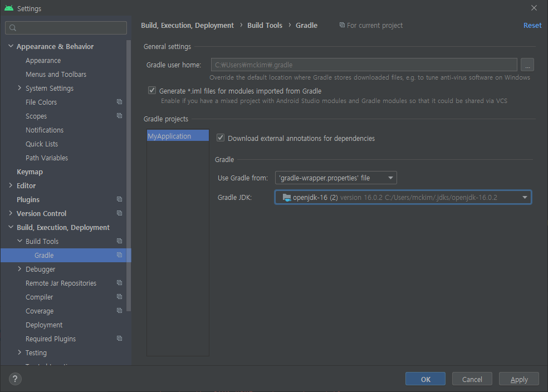The image size is (548, 392).
Task: Collapse the Build Tools node
Action: 19,241
